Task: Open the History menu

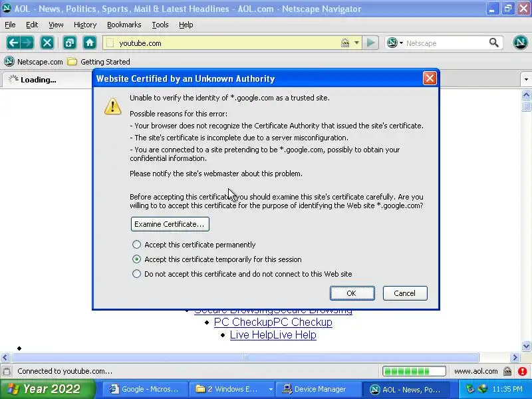Action: point(85,25)
